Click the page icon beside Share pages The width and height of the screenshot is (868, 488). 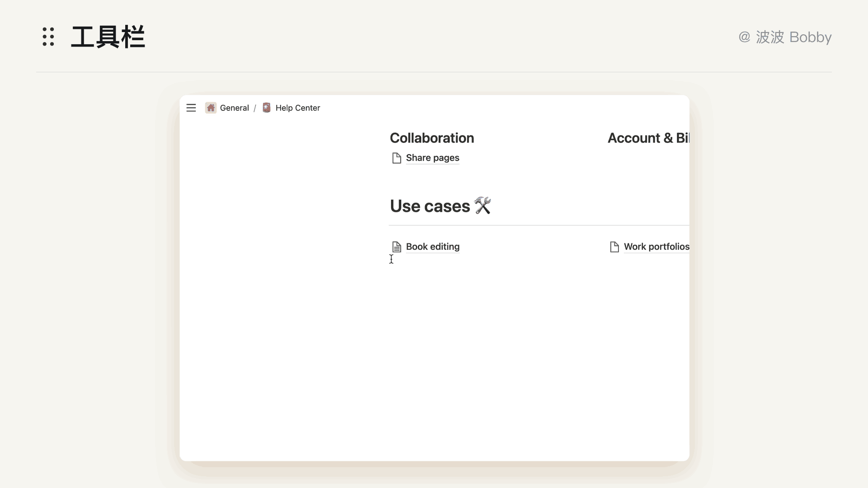click(396, 158)
